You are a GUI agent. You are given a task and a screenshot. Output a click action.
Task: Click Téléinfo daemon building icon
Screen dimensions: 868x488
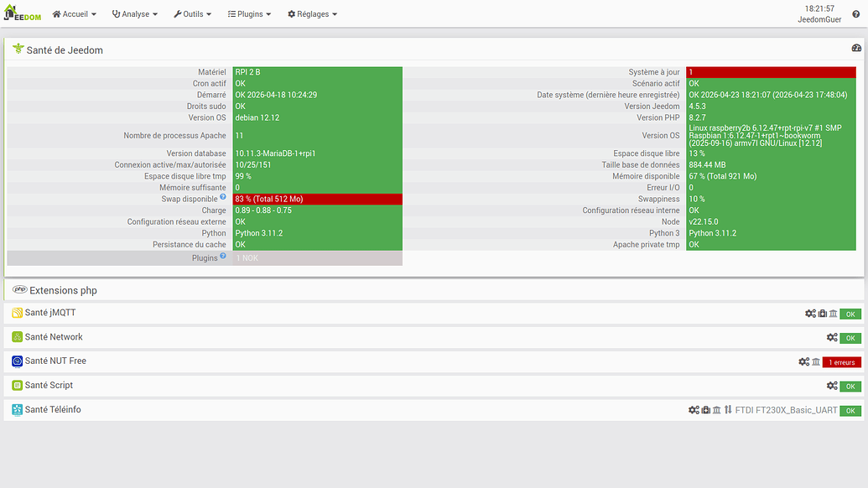coord(717,410)
